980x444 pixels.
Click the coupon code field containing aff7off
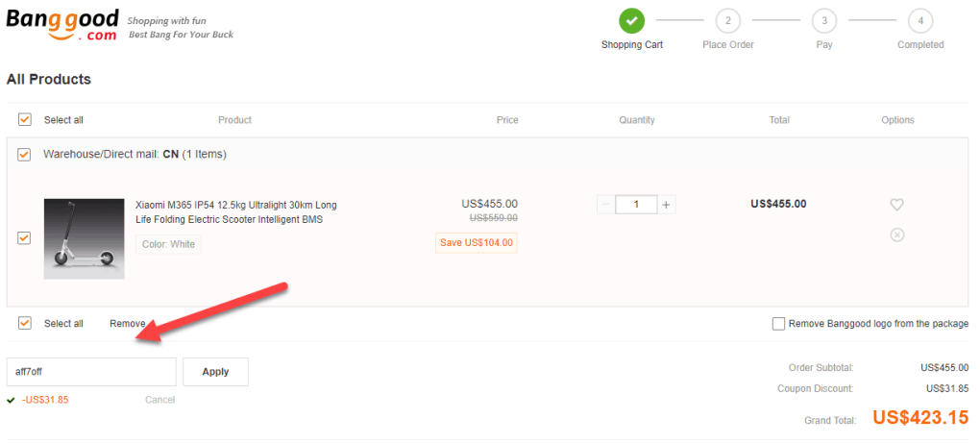pos(91,372)
